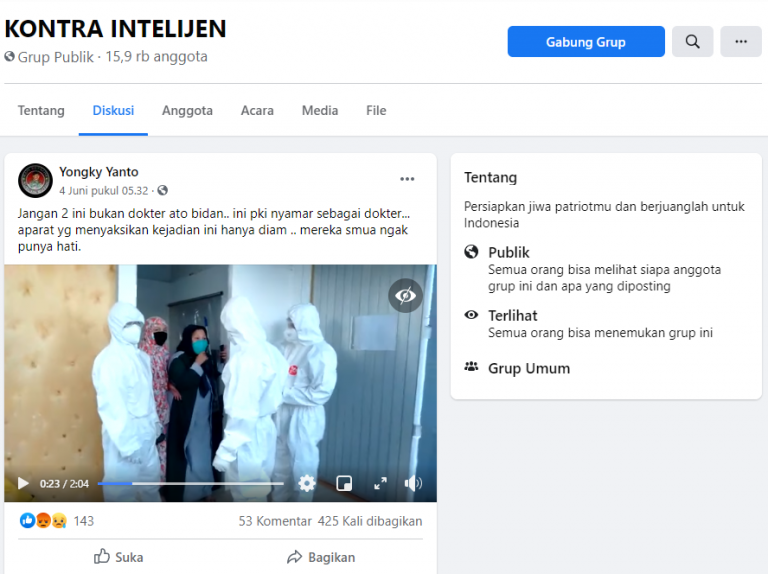Open 53 Komentar comments
This screenshot has width=768, height=574.
(275, 521)
